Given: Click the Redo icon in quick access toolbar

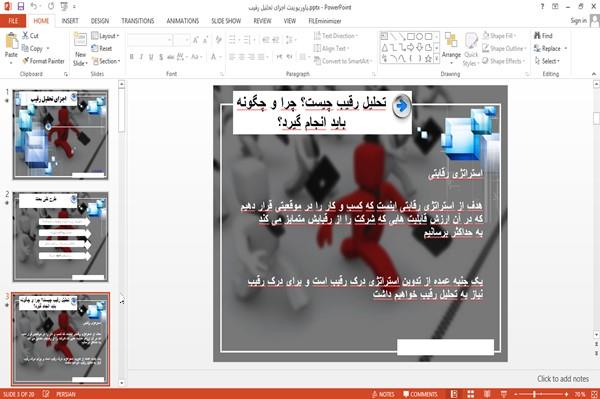Looking at the screenshot, I should pyautogui.click(x=51, y=7).
